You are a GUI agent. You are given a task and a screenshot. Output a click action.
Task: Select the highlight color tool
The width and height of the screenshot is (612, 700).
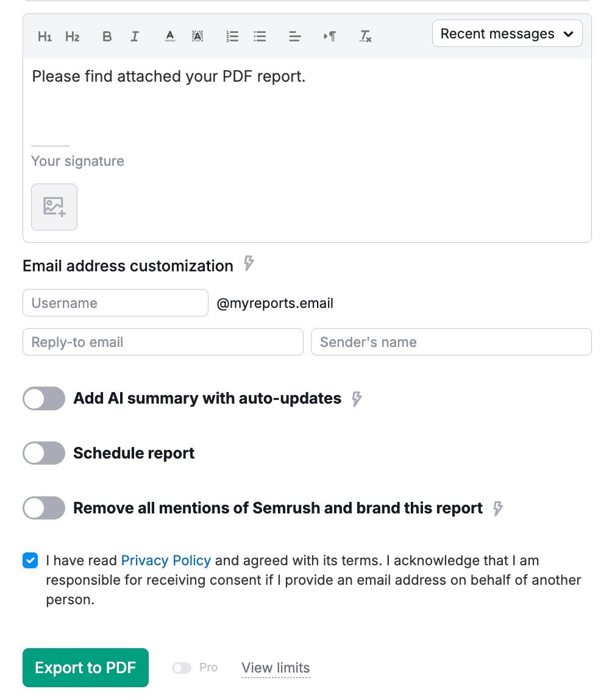click(197, 36)
